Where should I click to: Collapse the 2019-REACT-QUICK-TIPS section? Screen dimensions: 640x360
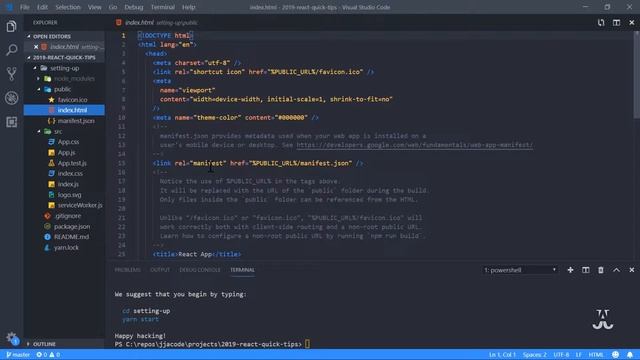64,58
